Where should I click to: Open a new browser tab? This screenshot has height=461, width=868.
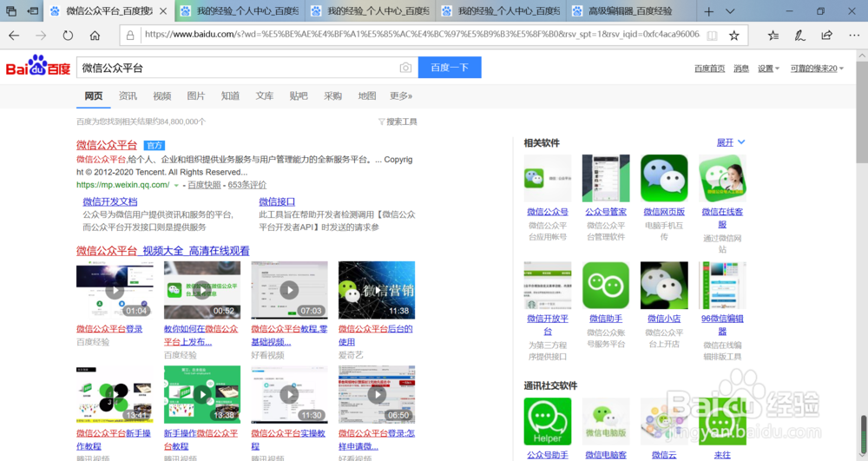[x=708, y=11]
